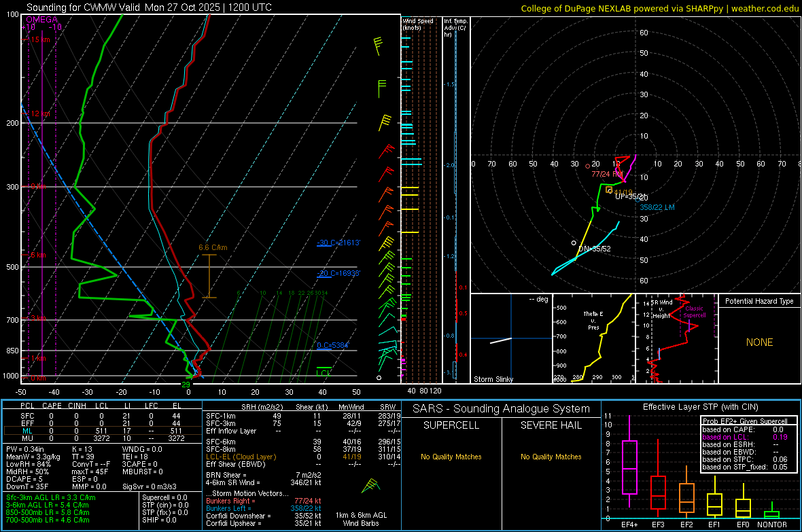Image resolution: width=802 pixels, height=532 pixels.
Task: Click the NONE hazard type value
Action: [759, 342]
